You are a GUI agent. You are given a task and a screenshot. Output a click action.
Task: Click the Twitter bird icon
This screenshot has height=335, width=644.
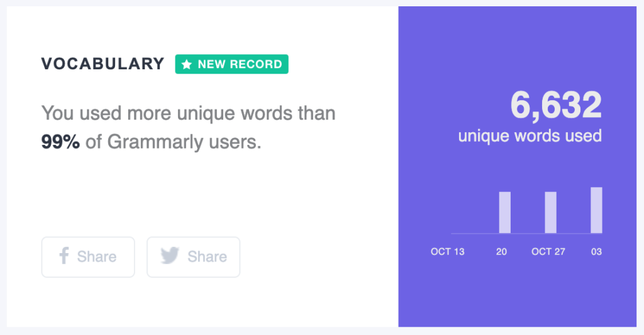[170, 256]
